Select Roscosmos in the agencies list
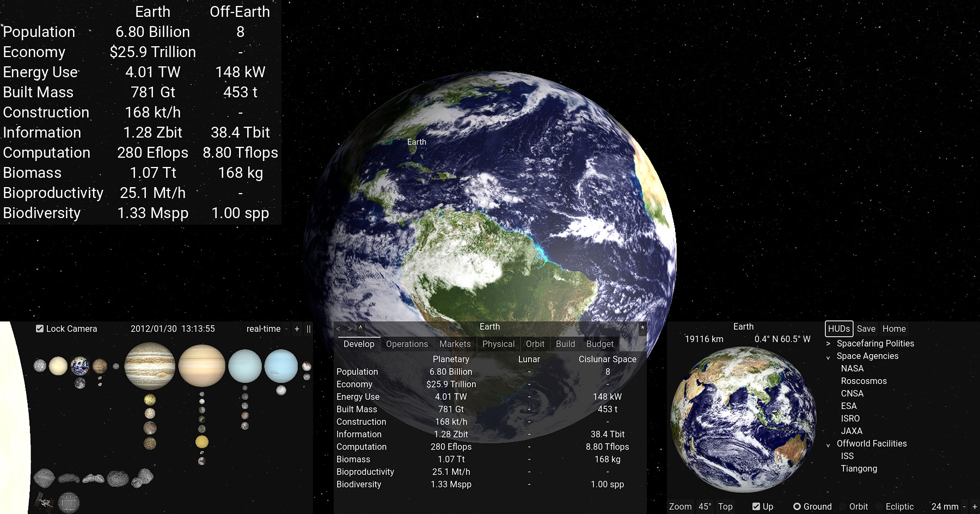The height and width of the screenshot is (514, 980). coord(863,381)
